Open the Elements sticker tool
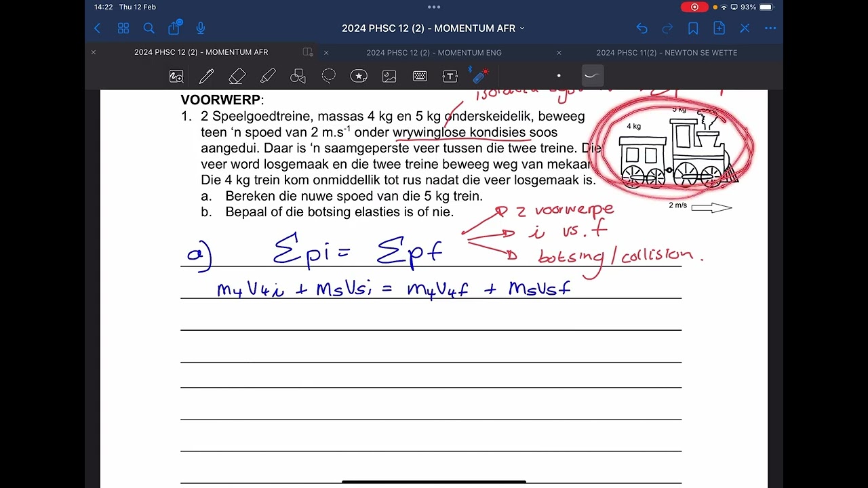 tap(359, 77)
